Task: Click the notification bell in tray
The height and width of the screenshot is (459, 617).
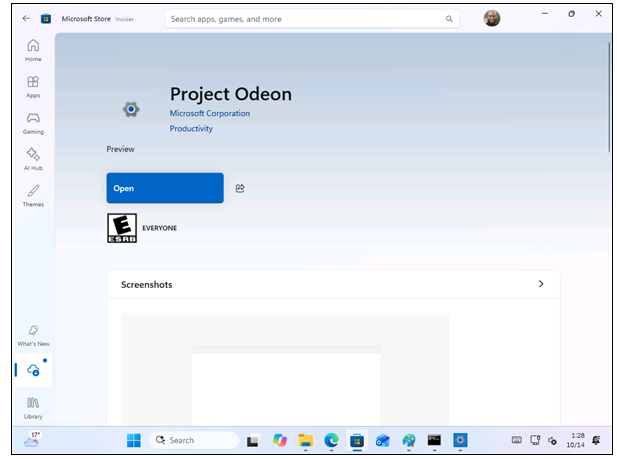Action: pos(596,440)
